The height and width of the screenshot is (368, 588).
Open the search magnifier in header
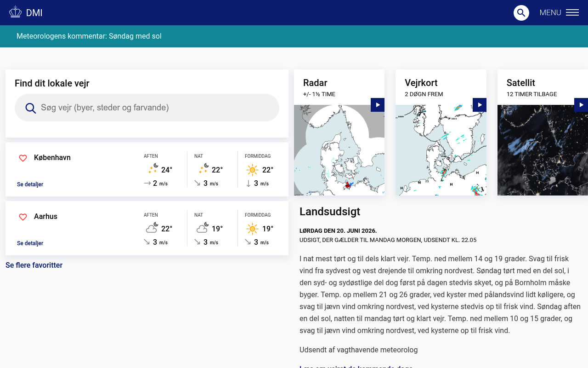pos(521,13)
